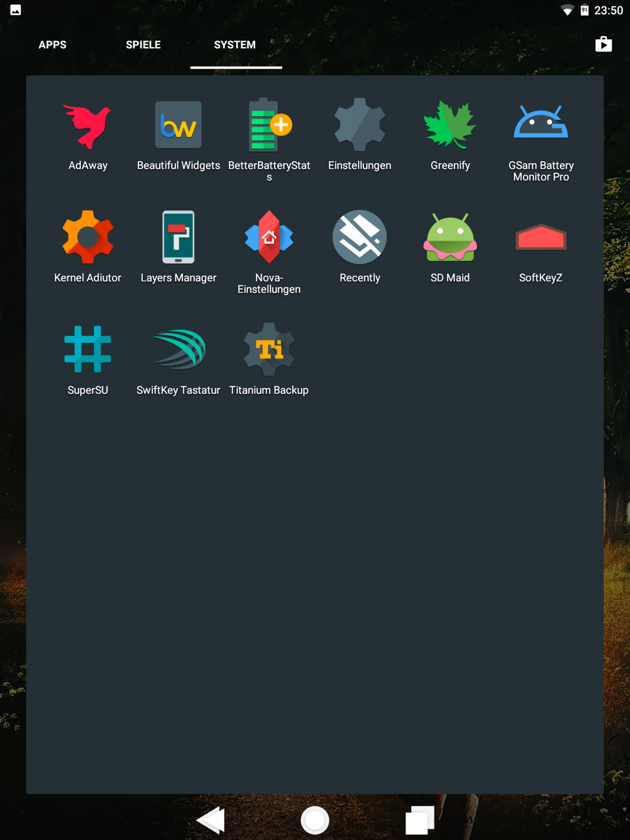Open Play Store shortcut in top bar

tap(603, 45)
